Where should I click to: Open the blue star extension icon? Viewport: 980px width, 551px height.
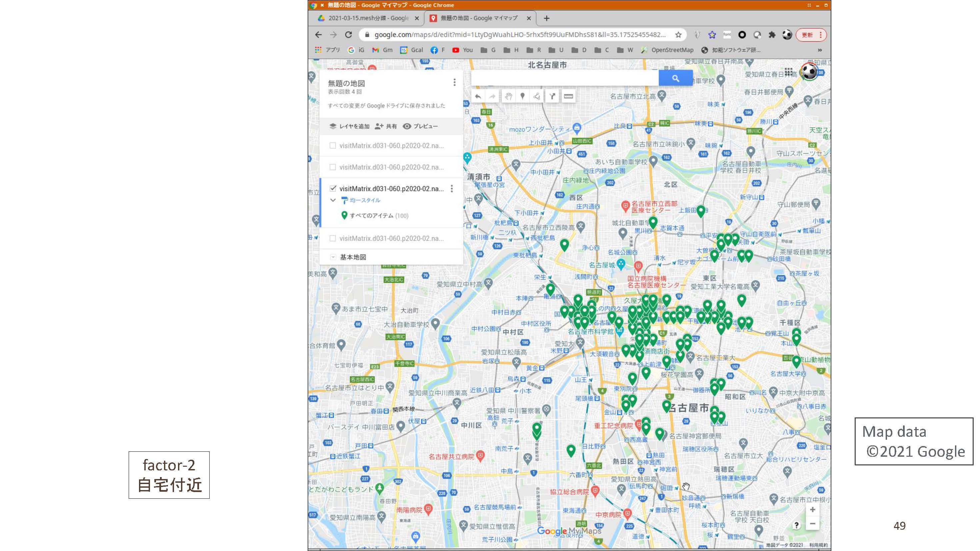(712, 35)
